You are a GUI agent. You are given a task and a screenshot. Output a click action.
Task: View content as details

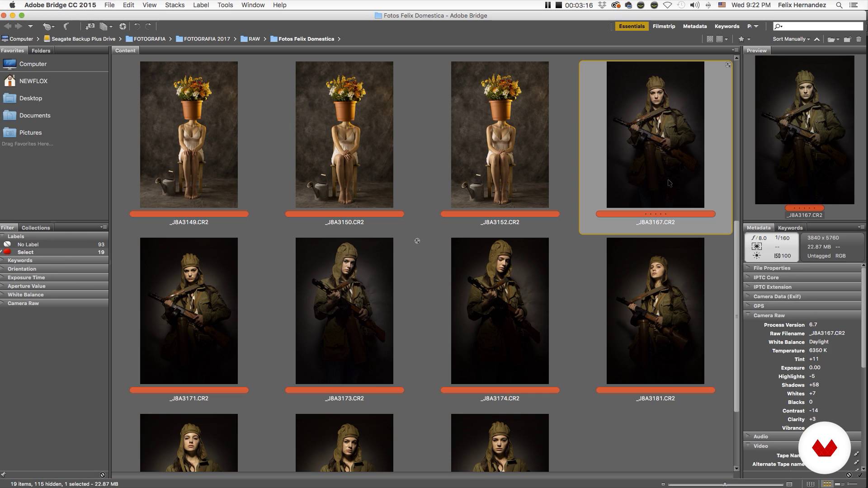(840, 484)
